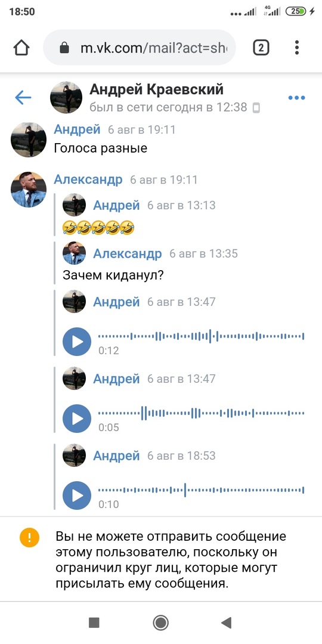The width and height of the screenshot is (322, 644).
Task: Open the browser tab switcher showing 2
Action: click(x=261, y=48)
